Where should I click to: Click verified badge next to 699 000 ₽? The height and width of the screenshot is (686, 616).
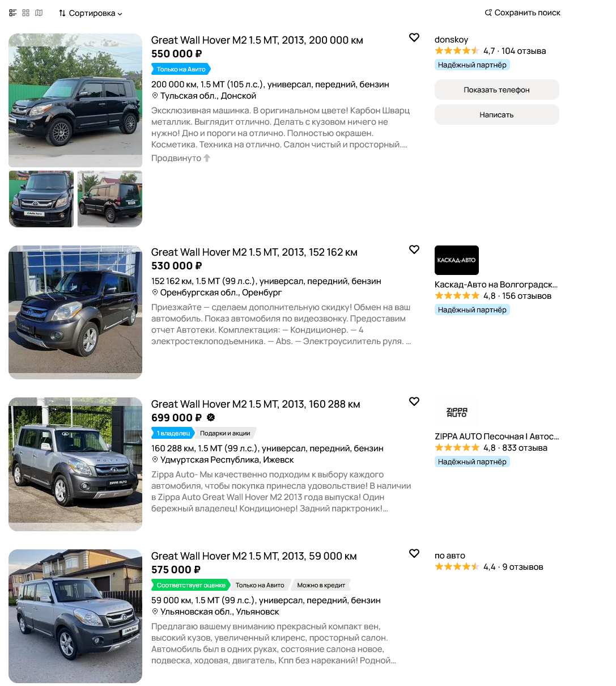pos(211,417)
